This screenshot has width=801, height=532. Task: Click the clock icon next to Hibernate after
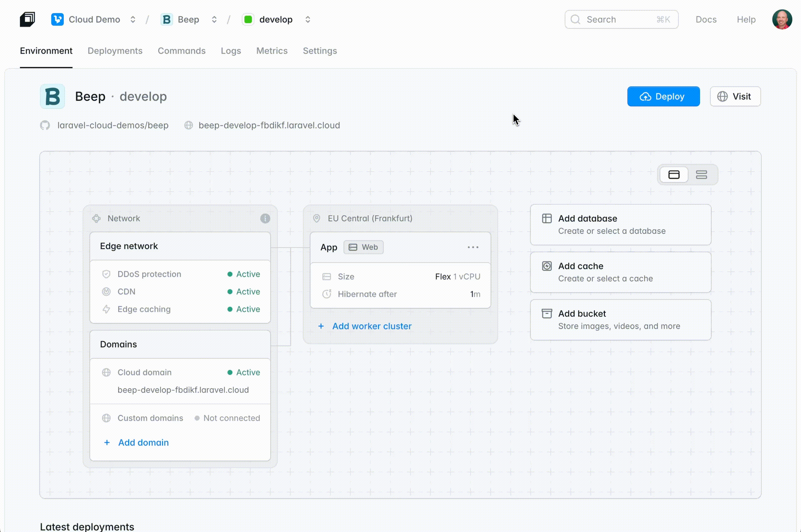(327, 294)
